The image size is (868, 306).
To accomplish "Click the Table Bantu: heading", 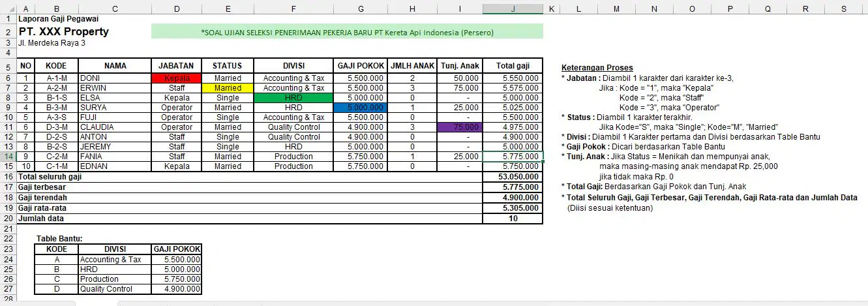I will click(59, 239).
